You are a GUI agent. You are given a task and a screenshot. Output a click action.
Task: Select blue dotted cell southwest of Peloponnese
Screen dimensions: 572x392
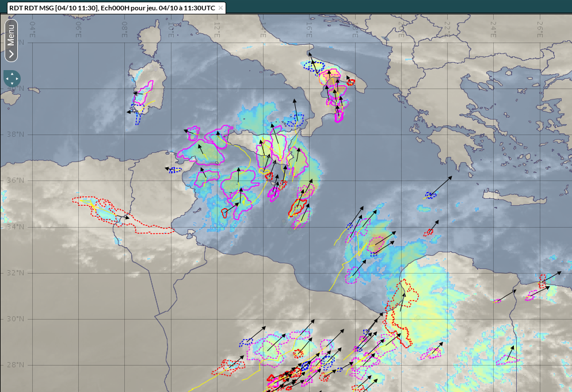click(430, 195)
